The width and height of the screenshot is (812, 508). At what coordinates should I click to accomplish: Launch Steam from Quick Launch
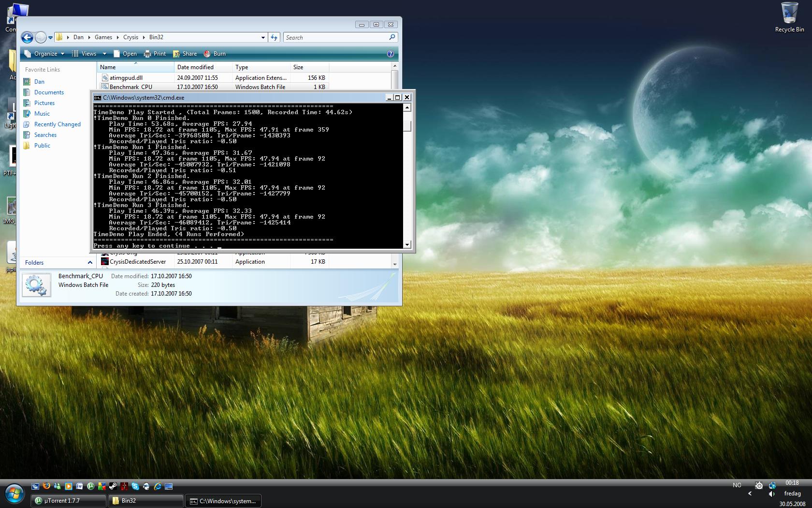(x=113, y=486)
